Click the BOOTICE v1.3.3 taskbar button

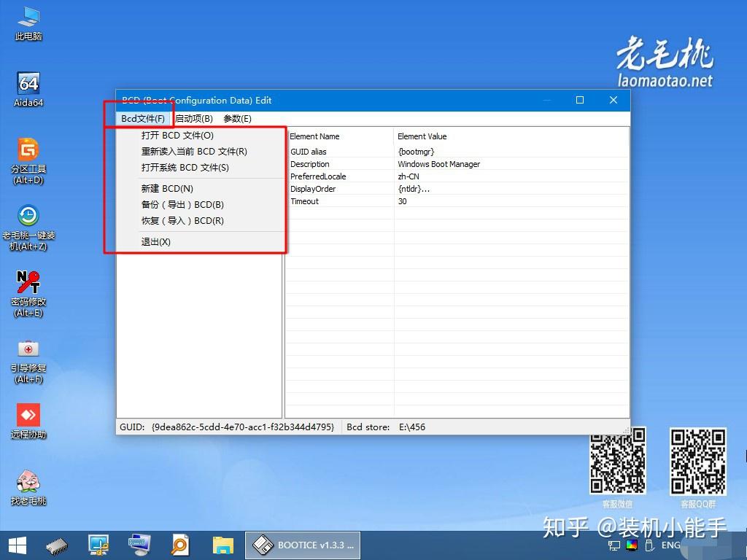[x=303, y=545]
